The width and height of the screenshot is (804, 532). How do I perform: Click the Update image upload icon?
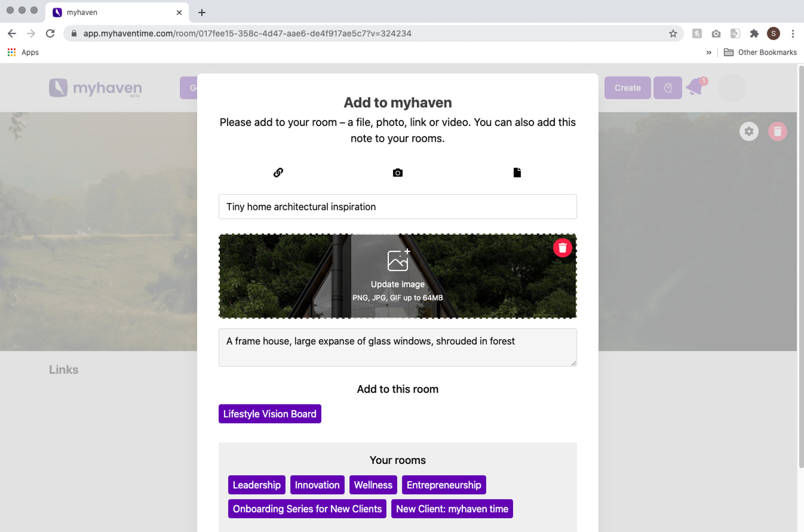pos(398,260)
